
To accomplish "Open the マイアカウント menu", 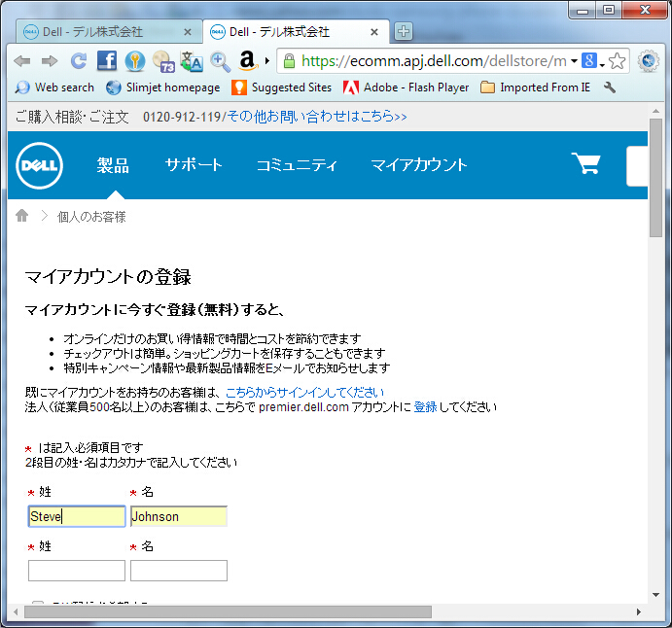I will 419,165.
